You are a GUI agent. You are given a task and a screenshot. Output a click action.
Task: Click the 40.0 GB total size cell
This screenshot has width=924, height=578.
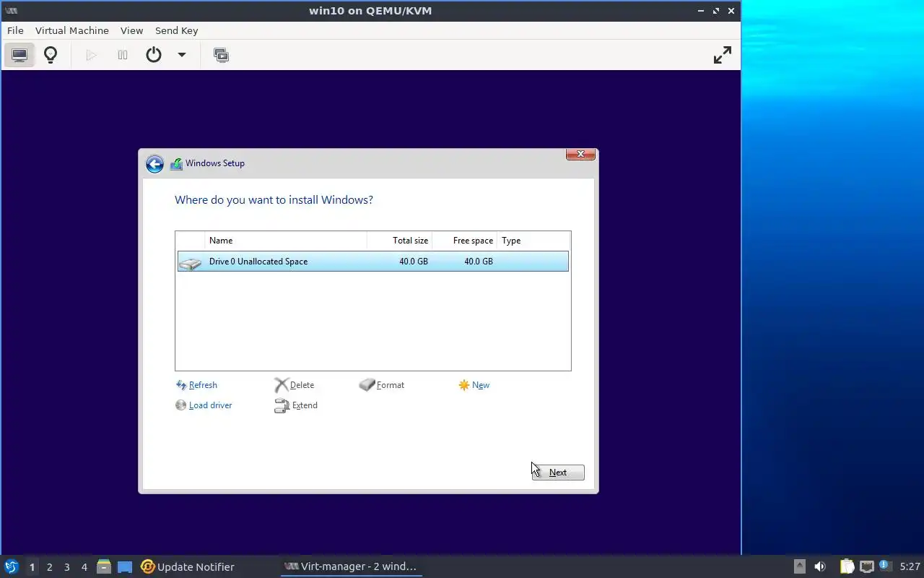click(414, 262)
